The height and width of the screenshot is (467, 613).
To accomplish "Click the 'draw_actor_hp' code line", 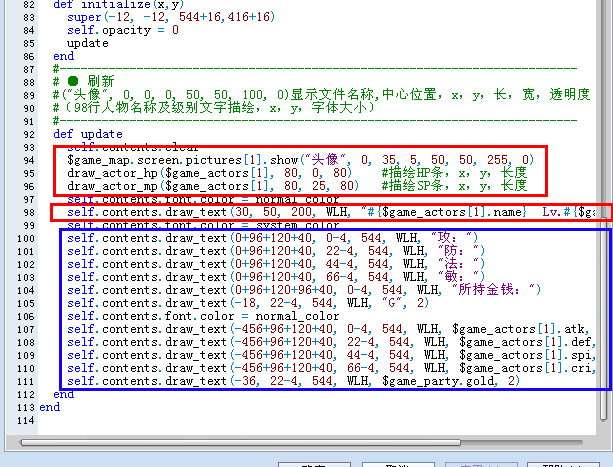I will tap(209, 173).
